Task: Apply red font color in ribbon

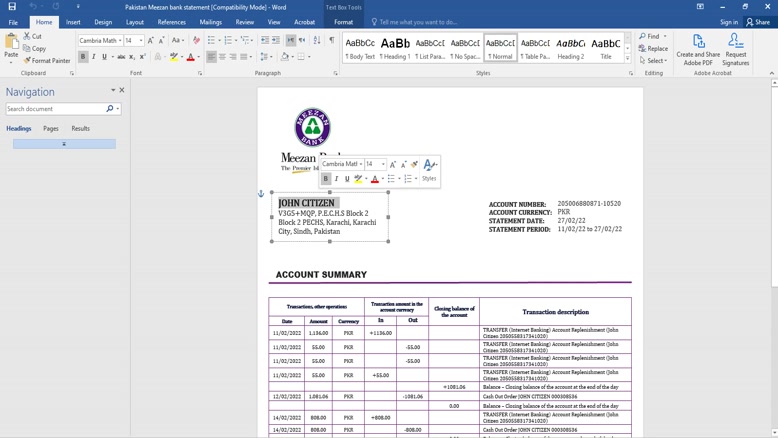Action: (190, 58)
